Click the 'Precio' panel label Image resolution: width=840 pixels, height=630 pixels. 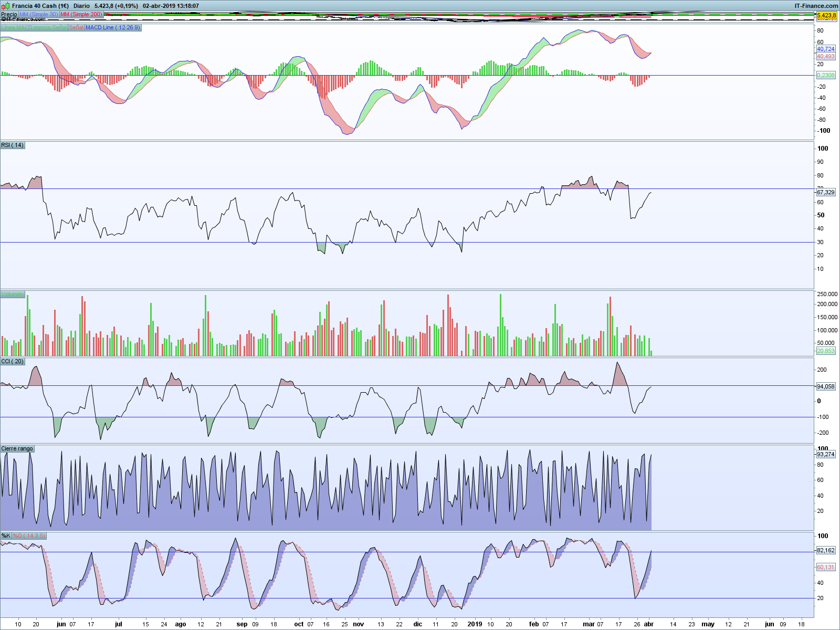tap(9, 14)
